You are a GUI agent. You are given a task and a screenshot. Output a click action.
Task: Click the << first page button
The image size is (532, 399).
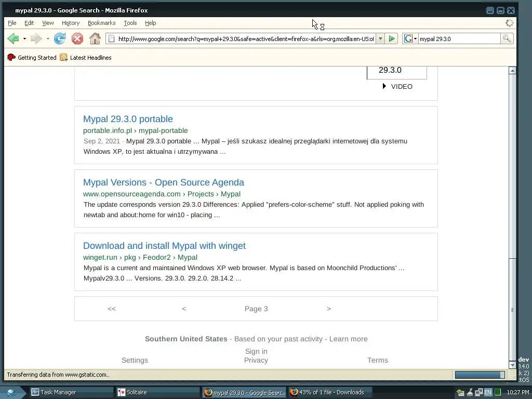click(112, 309)
